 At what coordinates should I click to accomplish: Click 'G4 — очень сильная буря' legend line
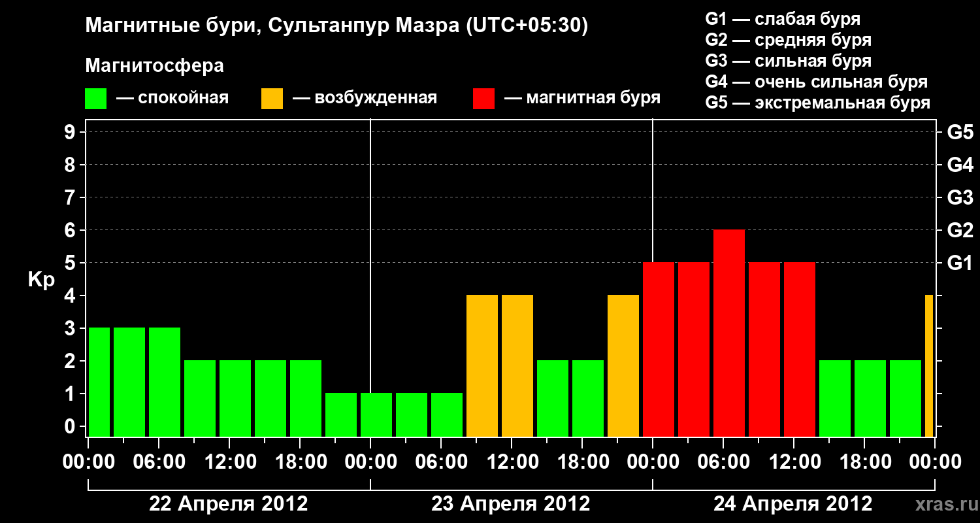[817, 82]
